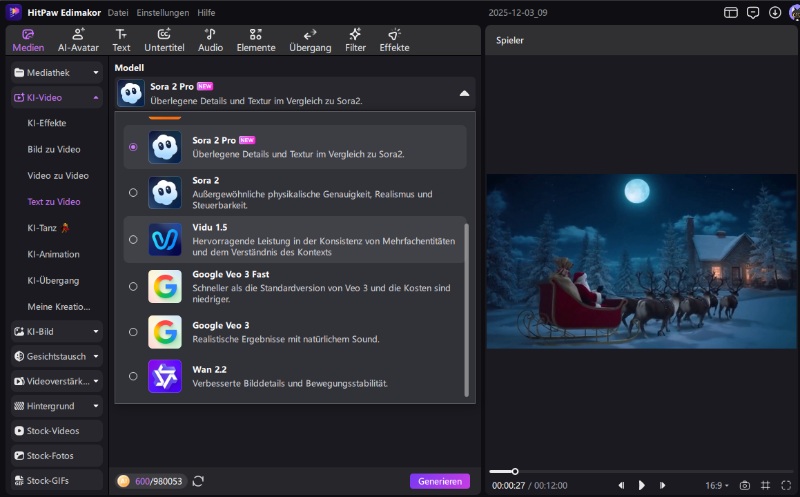Viewport: 800px width, 497px height.
Task: Open the 16:9 aspect ratio dropdown
Action: tap(716, 485)
